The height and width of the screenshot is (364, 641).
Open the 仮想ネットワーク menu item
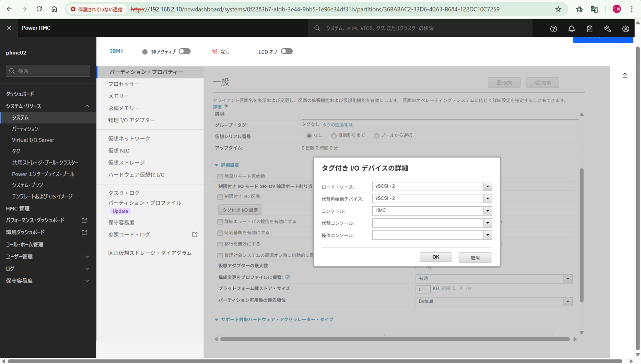click(x=129, y=138)
